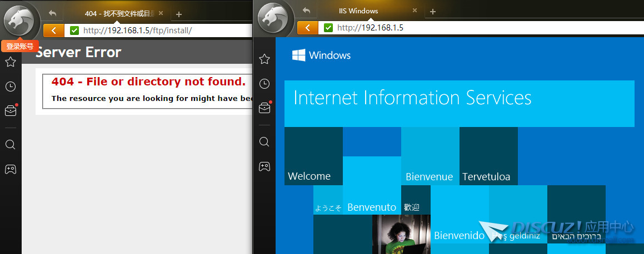Viewport: 644px width, 254px height.
Task: Select the IIS Windows tab
Action: click(370, 11)
